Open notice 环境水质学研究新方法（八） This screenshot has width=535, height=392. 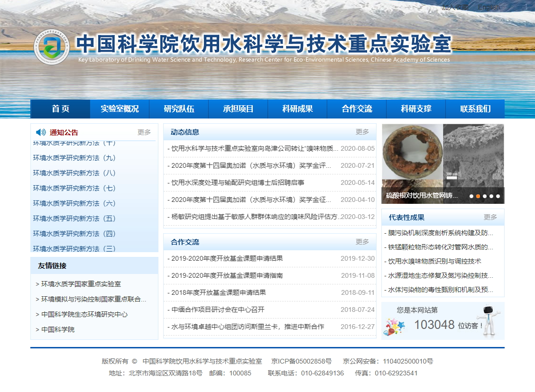(74, 173)
